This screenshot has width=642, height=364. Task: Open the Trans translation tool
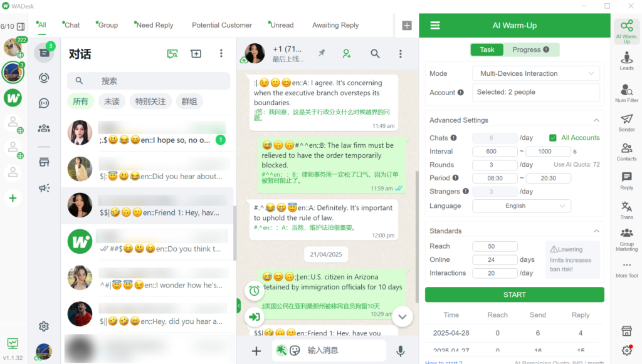coord(626,211)
